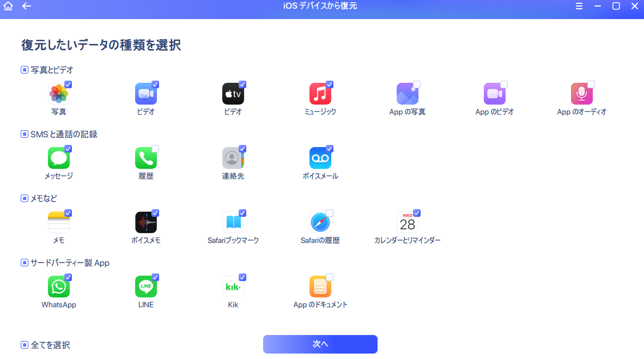Click the ボイスメール label text
644x359 pixels.
320,176
